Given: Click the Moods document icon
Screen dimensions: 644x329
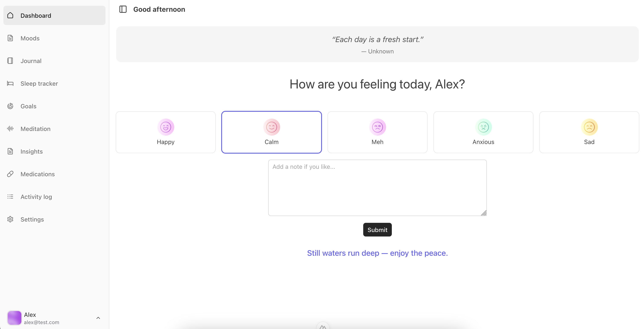Looking at the screenshot, I should pyautogui.click(x=10, y=38).
